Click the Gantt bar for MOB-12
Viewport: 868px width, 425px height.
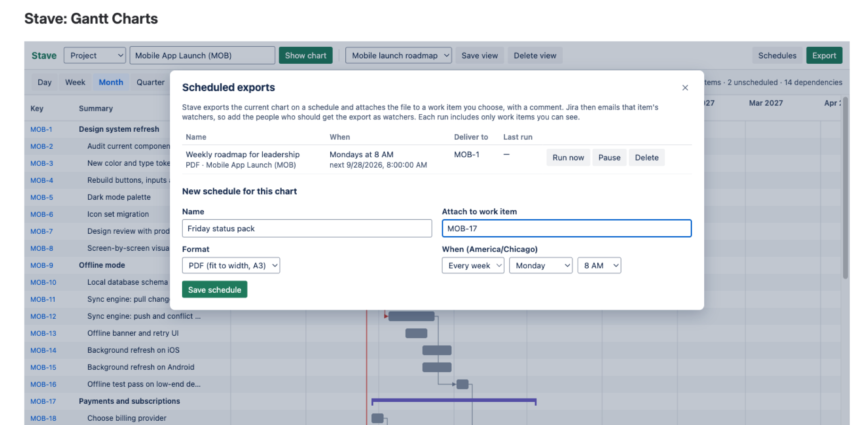point(411,316)
